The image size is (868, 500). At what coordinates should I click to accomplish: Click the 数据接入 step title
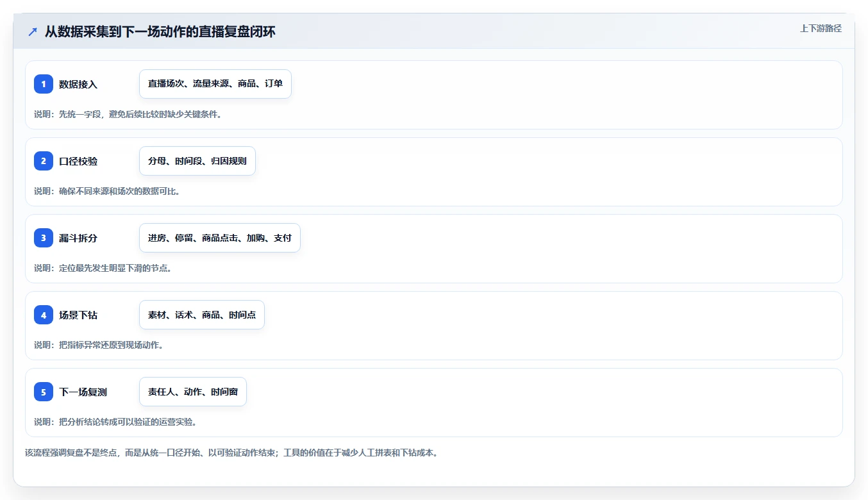point(78,84)
